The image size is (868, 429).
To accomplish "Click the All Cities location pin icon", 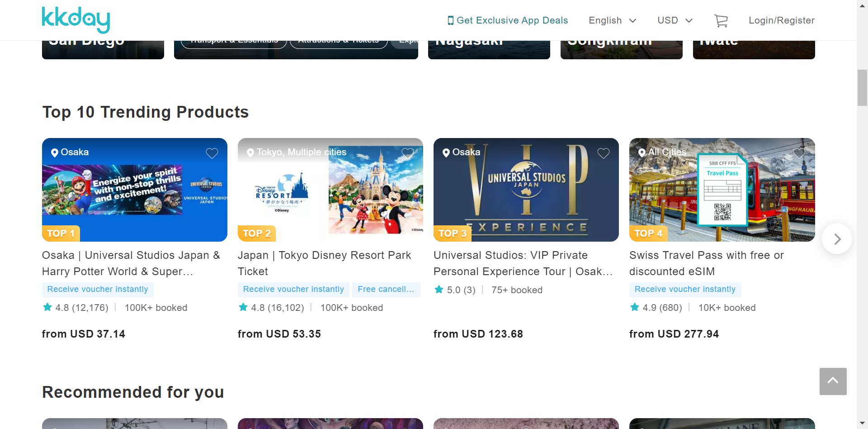I will click(x=642, y=153).
